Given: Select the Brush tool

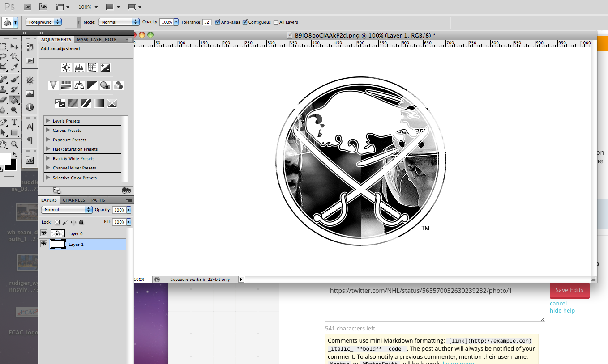Looking at the screenshot, I should (15, 79).
